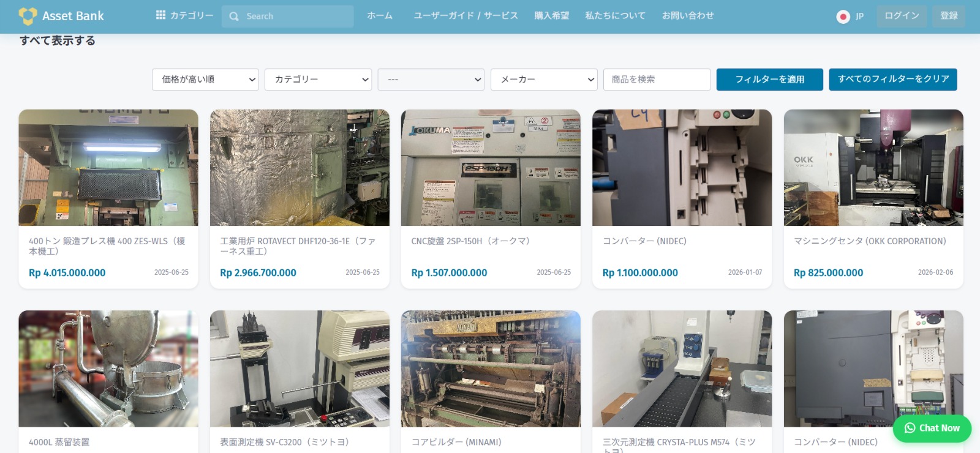
Task: Open the カテゴリー filter dropdown
Action: [318, 80]
